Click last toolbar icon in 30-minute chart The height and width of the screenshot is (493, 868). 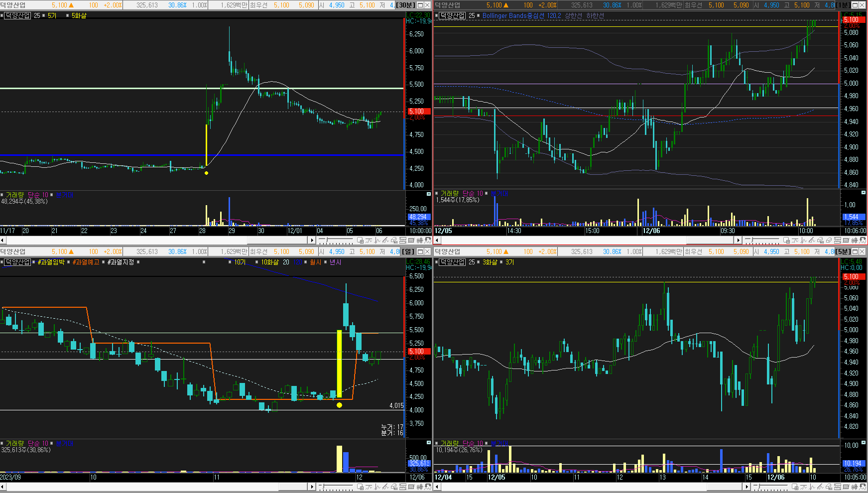point(428,241)
